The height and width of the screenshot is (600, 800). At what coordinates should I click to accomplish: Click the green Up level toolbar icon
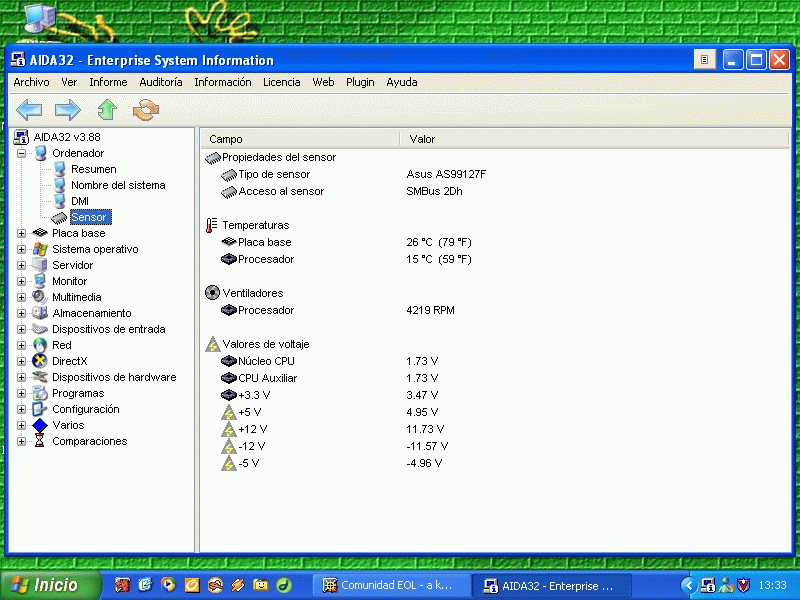click(x=106, y=110)
